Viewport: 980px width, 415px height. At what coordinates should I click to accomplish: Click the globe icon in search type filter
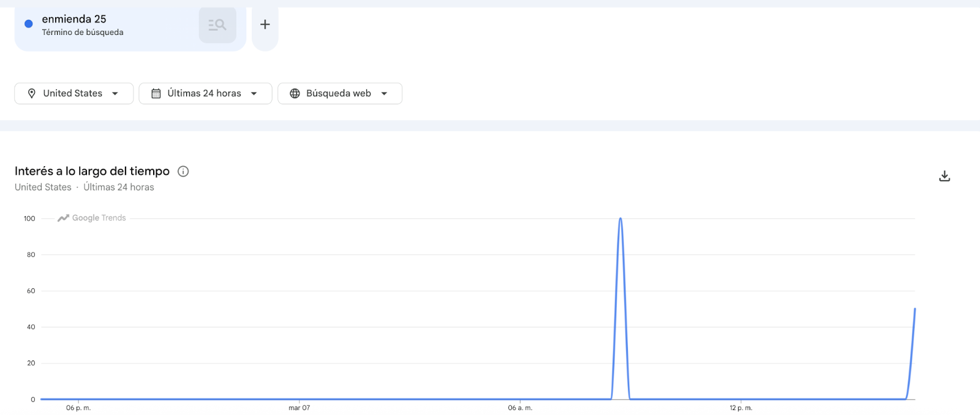[295, 93]
